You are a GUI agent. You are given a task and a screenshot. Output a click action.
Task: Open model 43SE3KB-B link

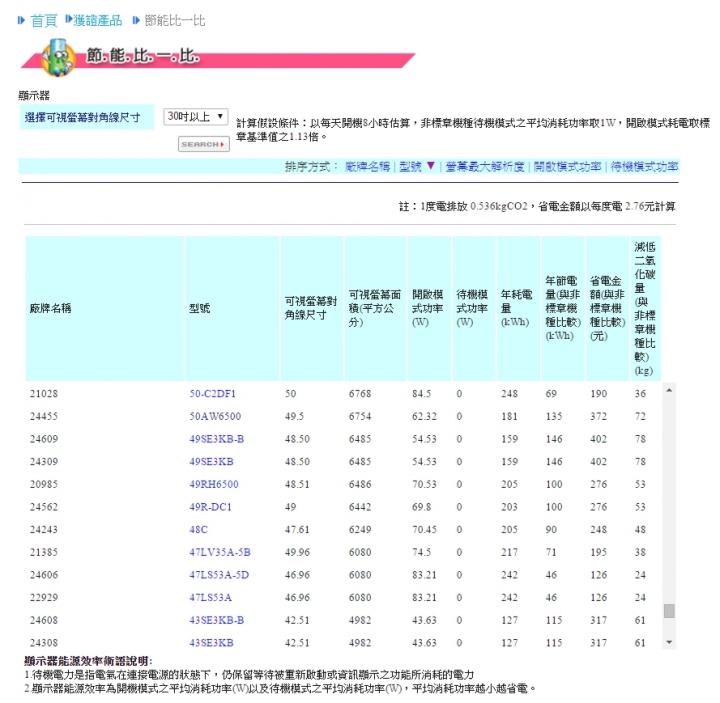pyautogui.click(x=216, y=620)
